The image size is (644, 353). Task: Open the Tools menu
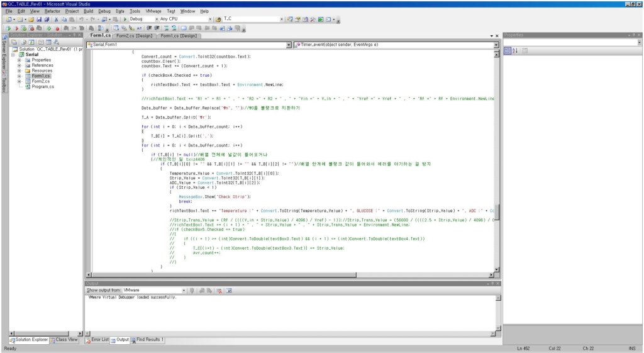135,11
